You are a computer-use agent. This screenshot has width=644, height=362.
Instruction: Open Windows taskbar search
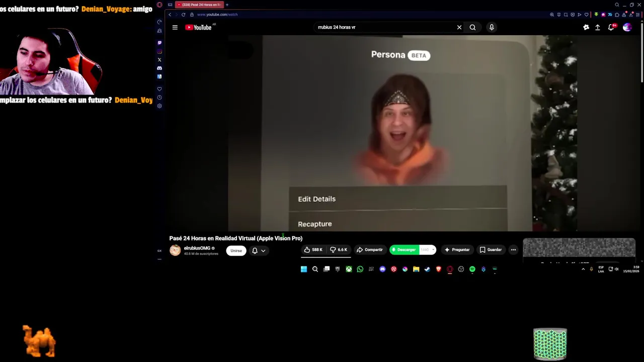tap(315, 269)
